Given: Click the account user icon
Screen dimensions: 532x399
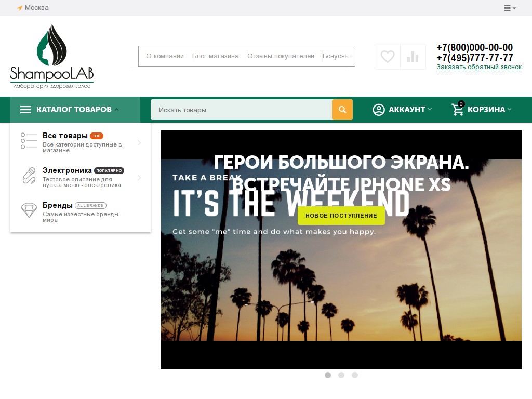Looking at the screenshot, I should [379, 110].
